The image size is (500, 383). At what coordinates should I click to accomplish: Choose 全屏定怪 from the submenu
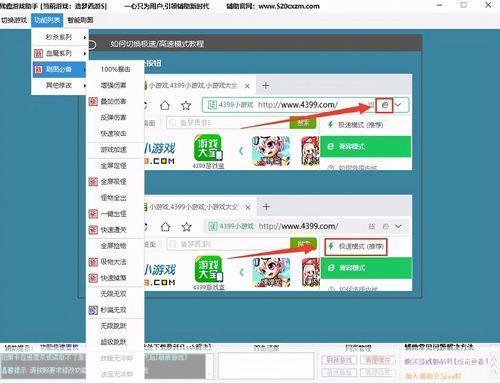[x=115, y=166]
